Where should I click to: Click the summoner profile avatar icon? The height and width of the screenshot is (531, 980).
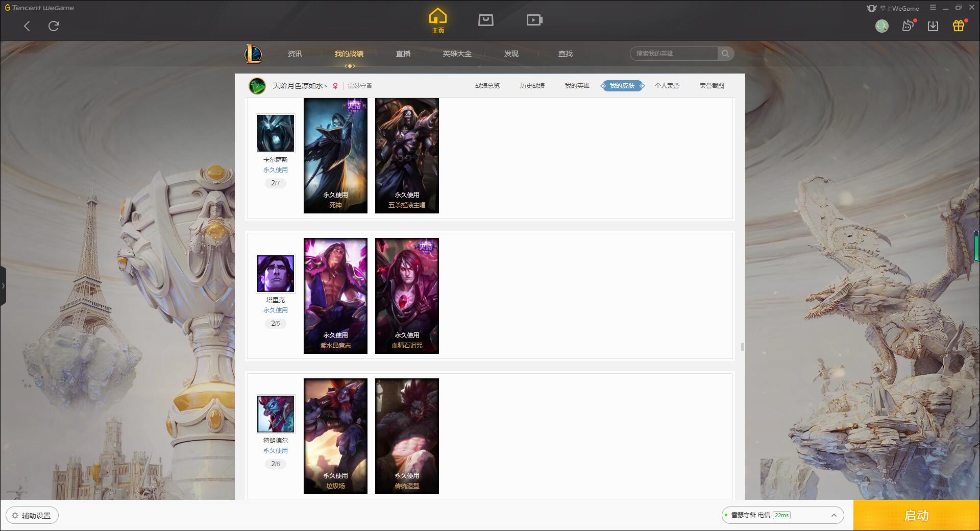(257, 86)
